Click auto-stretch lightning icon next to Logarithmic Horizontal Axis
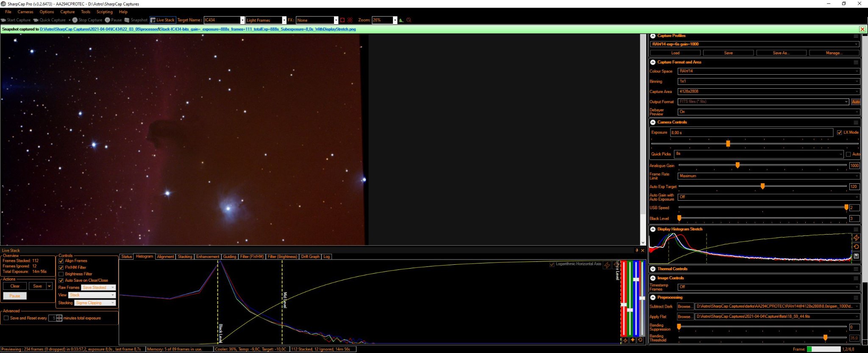868x353 pixels. coord(607,265)
